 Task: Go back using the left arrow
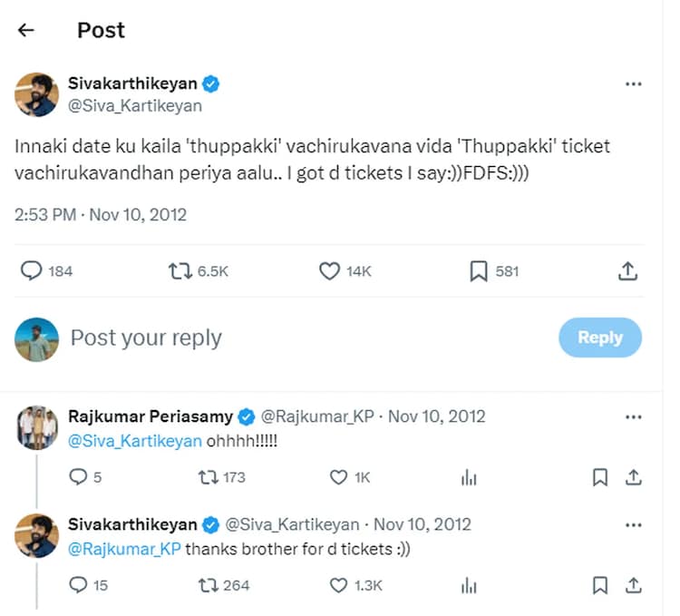[25, 30]
